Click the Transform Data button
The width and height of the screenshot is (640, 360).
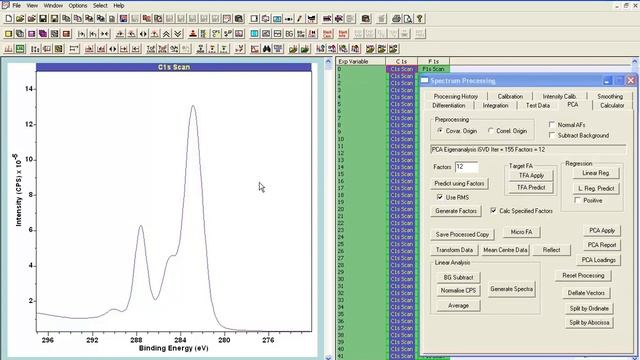click(454, 250)
